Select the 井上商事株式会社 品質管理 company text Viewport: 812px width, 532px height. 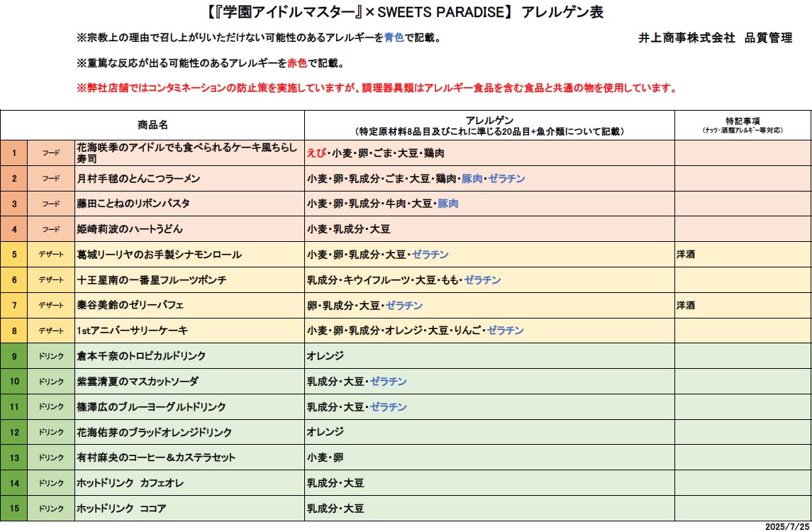pos(715,38)
